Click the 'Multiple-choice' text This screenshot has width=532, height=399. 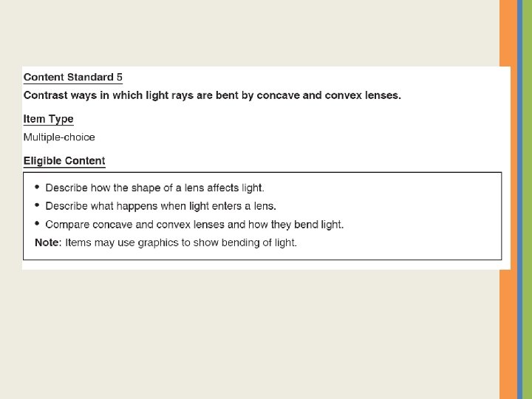pyautogui.click(x=59, y=137)
